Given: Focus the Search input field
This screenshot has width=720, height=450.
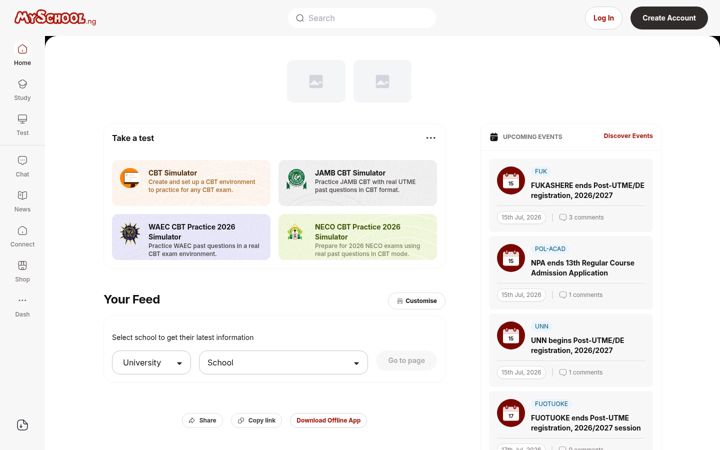Looking at the screenshot, I should click(362, 18).
